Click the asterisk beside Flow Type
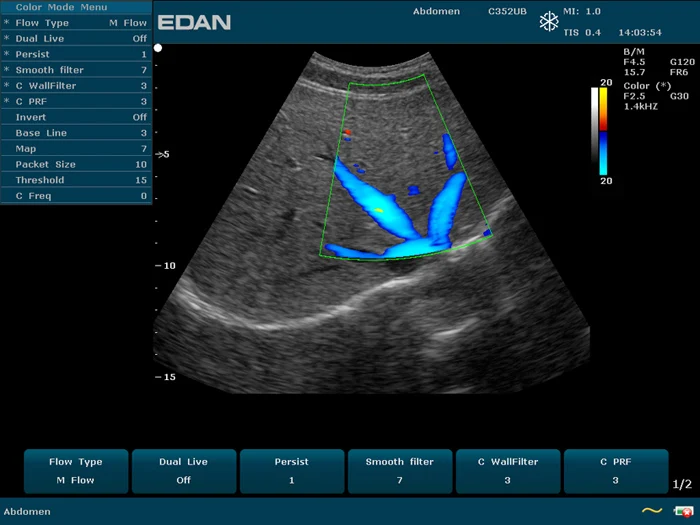The image size is (700, 525). (x=7, y=23)
